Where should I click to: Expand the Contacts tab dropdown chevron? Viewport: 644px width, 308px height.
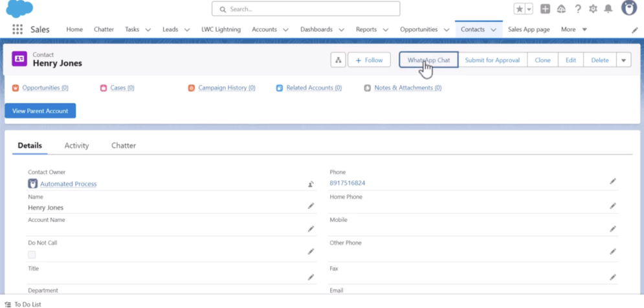pyautogui.click(x=494, y=30)
